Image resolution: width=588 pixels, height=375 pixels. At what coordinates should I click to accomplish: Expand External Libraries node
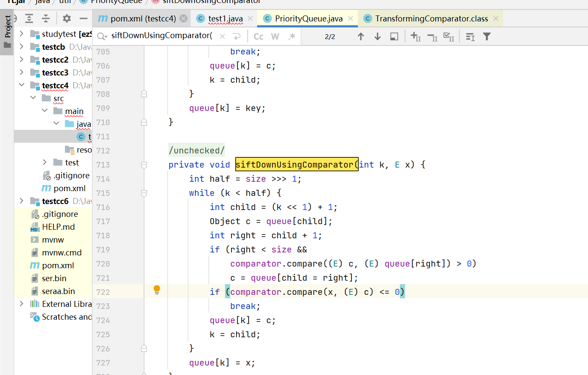point(22,304)
